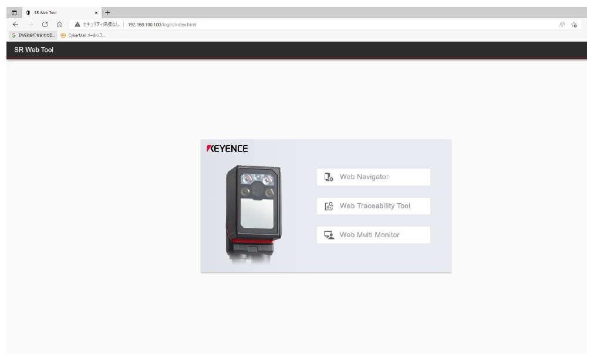Open a new browser tab
The width and height of the screenshot is (594, 364).
pyautogui.click(x=107, y=12)
